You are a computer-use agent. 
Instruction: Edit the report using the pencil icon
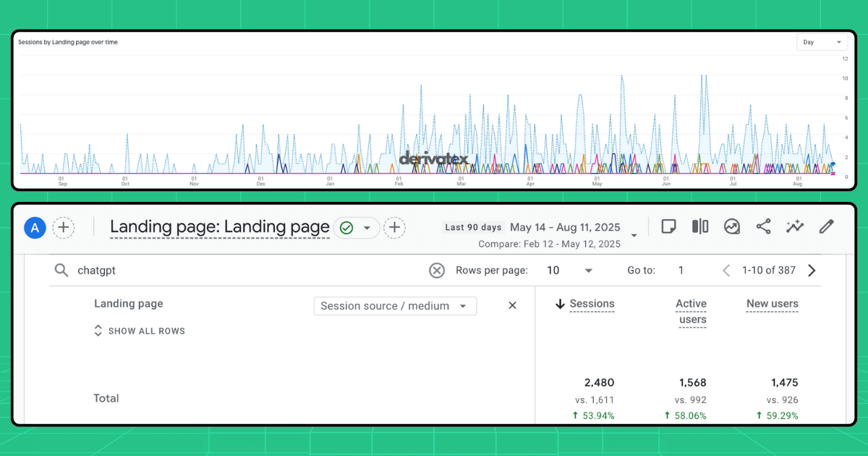(826, 227)
